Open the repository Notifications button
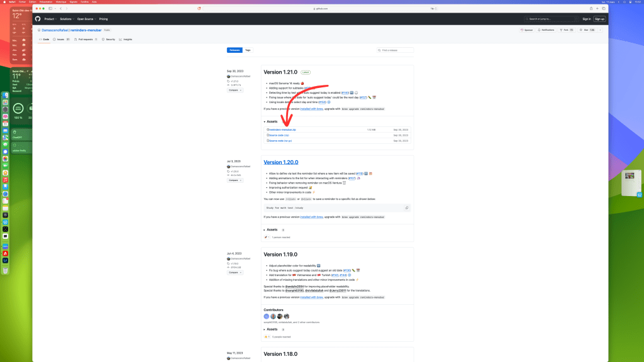The image size is (644, 362). pos(547,30)
